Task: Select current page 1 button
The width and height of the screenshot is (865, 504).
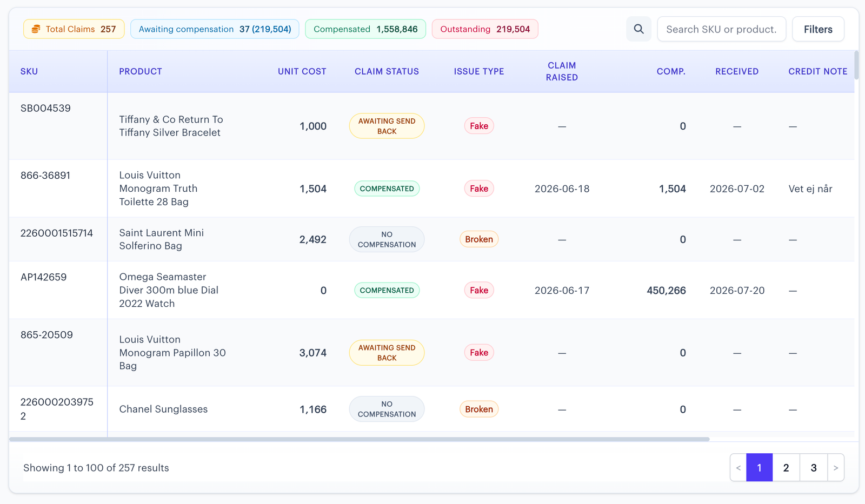Action: coord(759,468)
